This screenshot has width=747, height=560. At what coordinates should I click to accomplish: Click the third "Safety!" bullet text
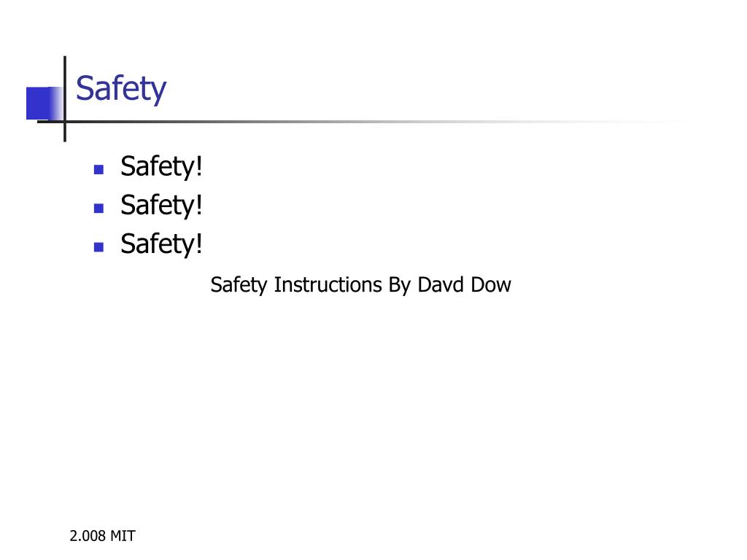(161, 244)
